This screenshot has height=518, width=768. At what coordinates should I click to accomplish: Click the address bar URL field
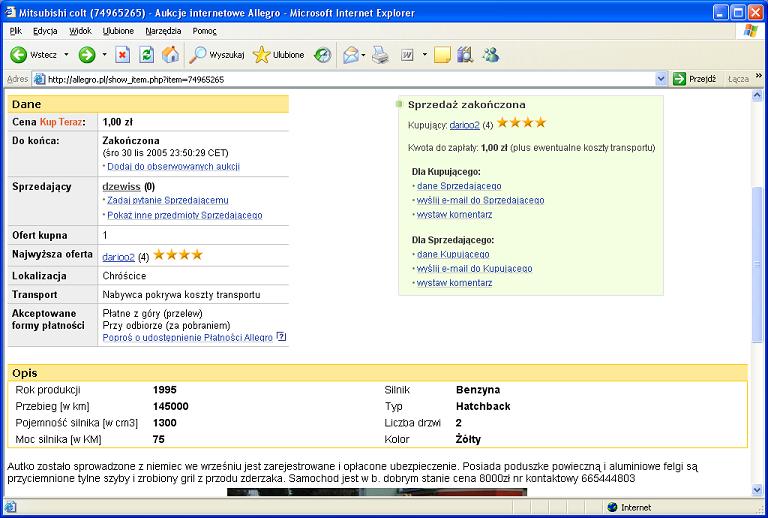click(343, 79)
